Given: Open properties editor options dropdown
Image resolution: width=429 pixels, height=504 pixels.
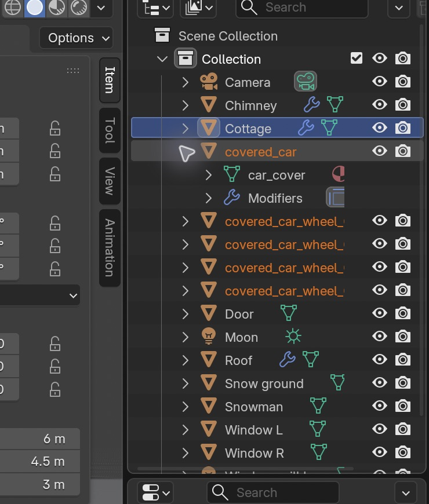Looking at the screenshot, I should coord(406,492).
